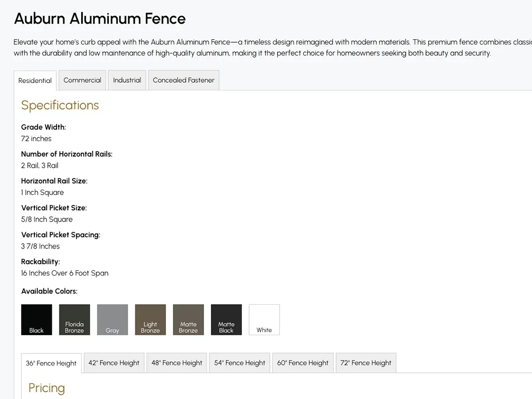This screenshot has width=532, height=399.
Task: Click the "Rackability:" label
Action: pyautogui.click(x=40, y=262)
